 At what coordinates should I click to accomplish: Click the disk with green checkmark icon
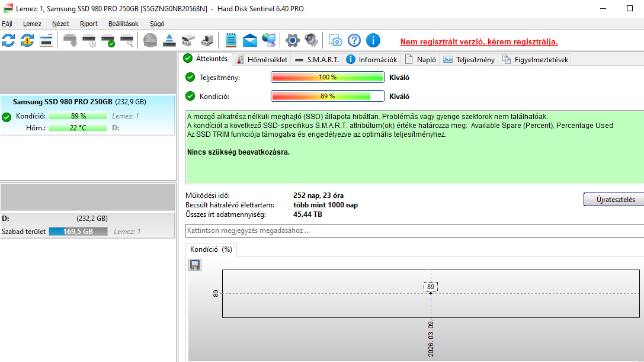(x=108, y=40)
